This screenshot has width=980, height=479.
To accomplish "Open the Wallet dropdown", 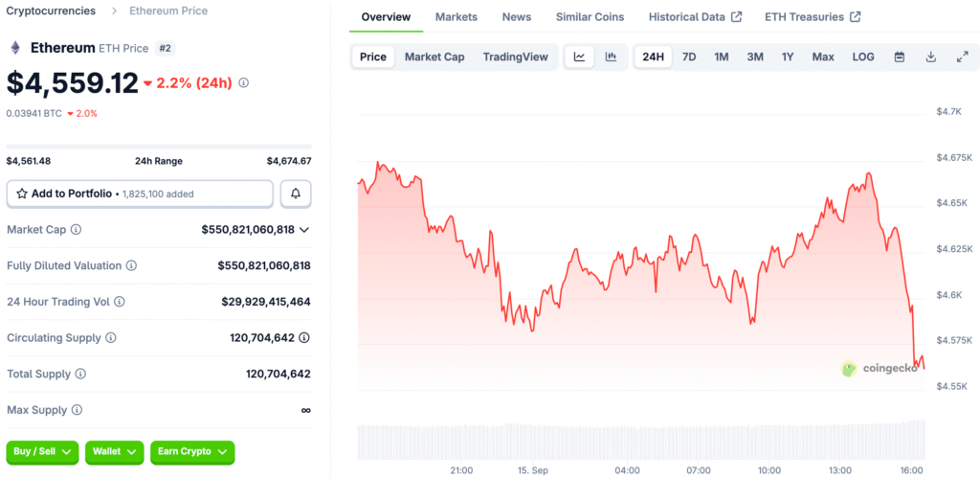I will [115, 451].
